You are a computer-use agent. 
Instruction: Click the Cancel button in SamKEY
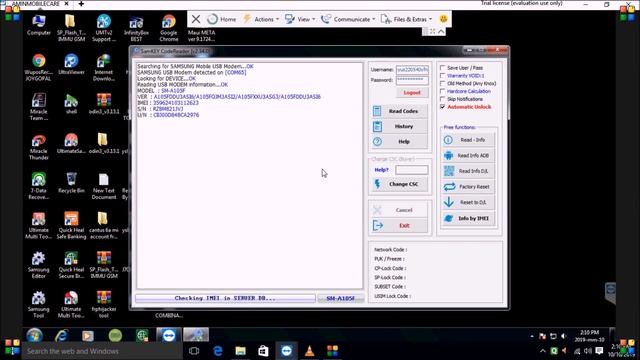pyautogui.click(x=400, y=210)
